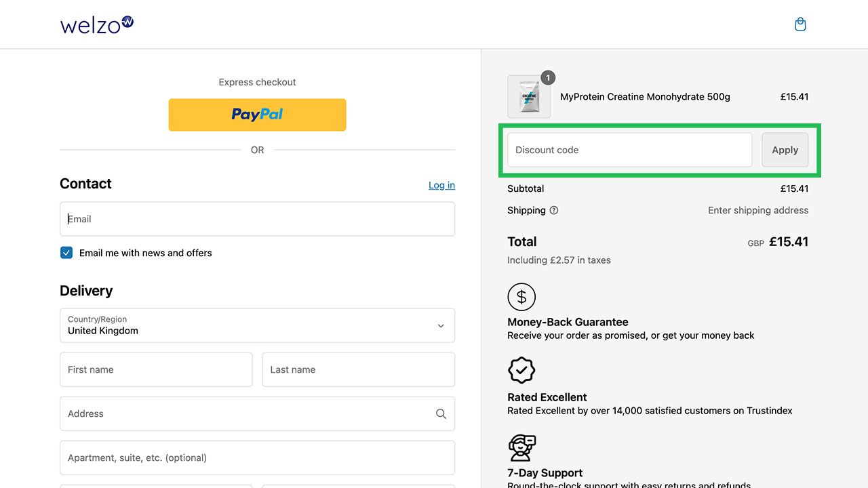
Task: Click the Express checkout label
Action: coord(257,82)
